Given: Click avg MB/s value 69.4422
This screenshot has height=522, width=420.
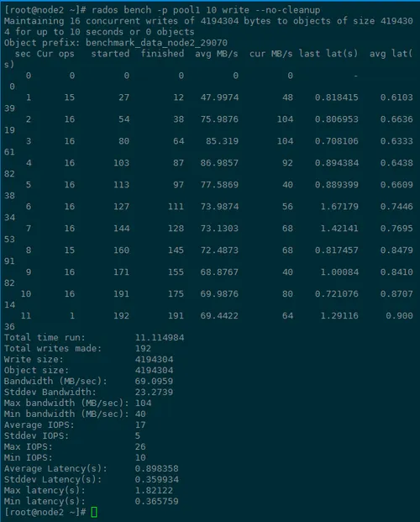Looking at the screenshot, I should point(219,315).
